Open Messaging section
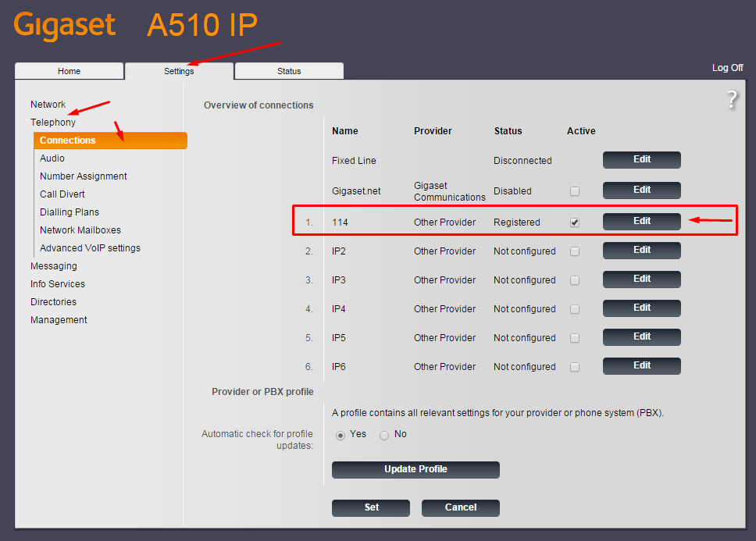756x541 pixels. [x=54, y=266]
